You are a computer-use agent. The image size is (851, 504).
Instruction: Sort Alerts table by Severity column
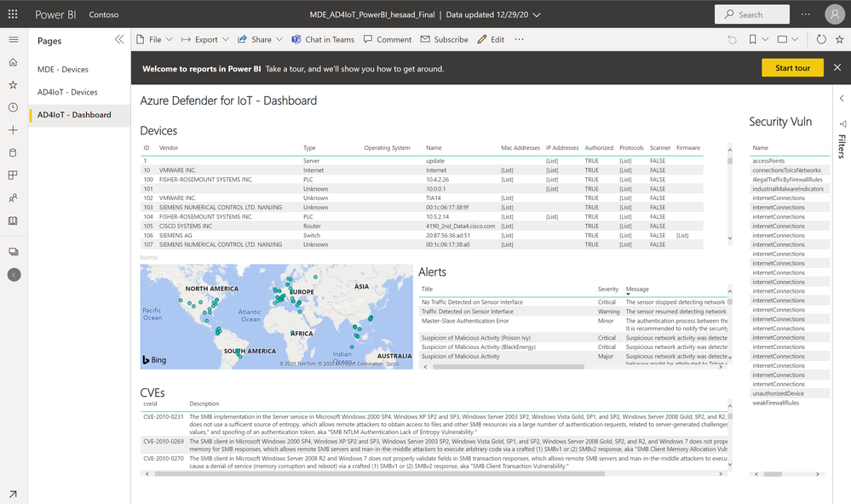[x=608, y=289]
